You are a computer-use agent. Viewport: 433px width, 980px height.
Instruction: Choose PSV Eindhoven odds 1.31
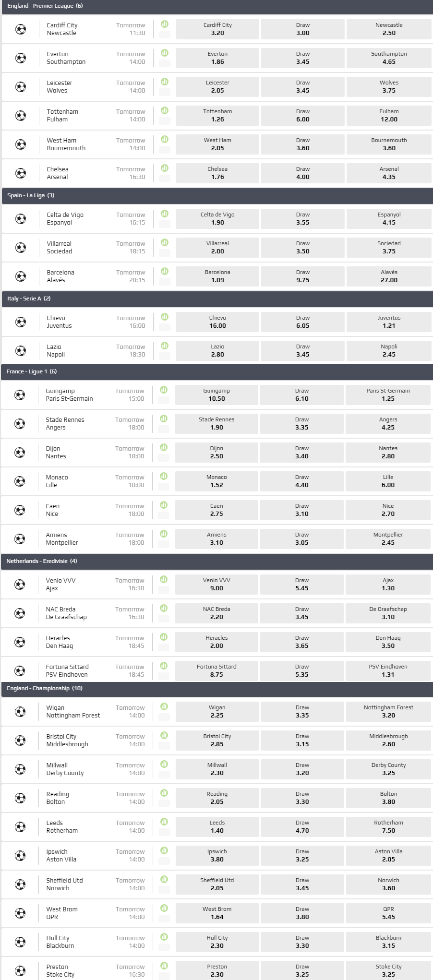(388, 671)
